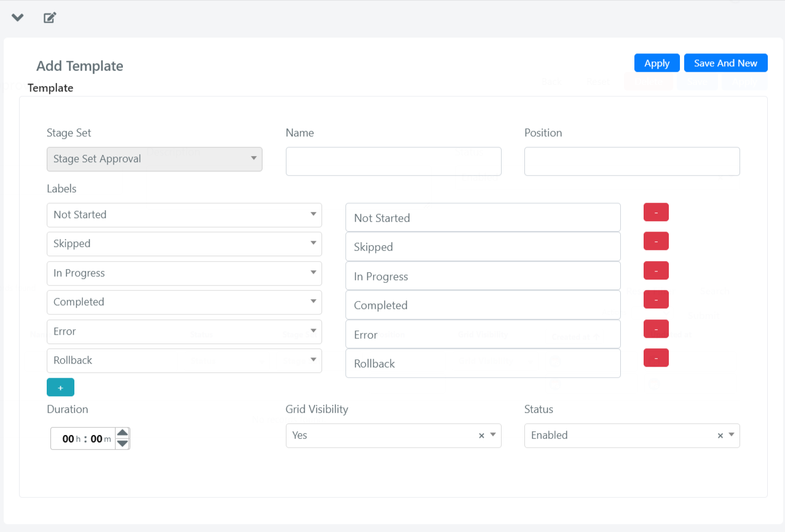Click the Save And New button
Screen dimensions: 785x532
(725, 63)
